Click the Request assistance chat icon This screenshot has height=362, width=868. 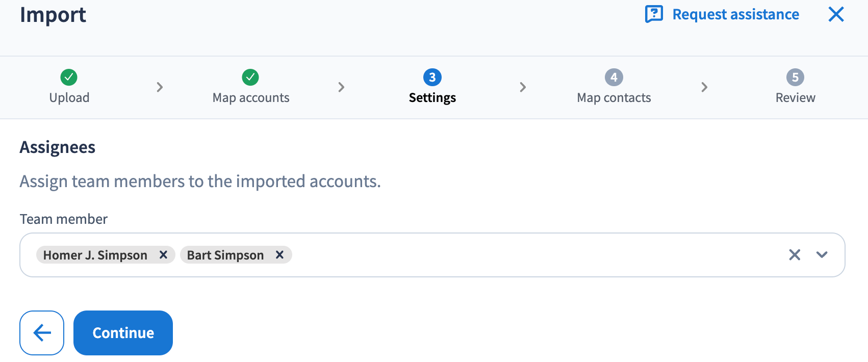tap(654, 14)
